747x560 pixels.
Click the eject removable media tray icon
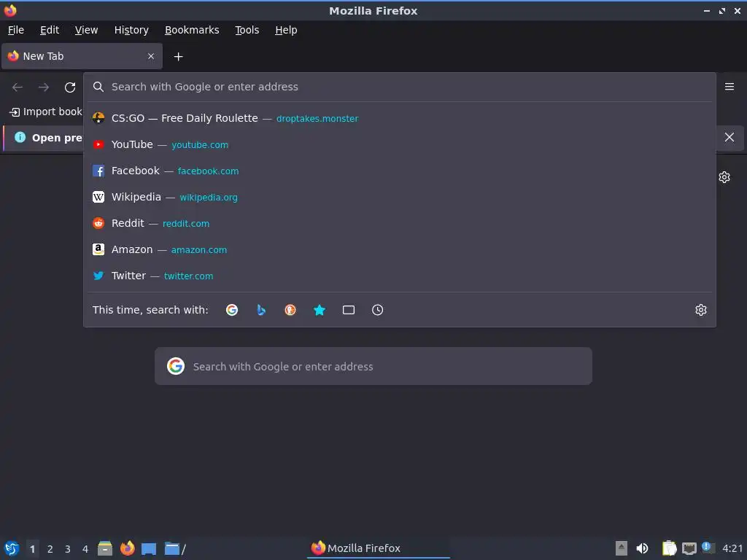point(622,548)
